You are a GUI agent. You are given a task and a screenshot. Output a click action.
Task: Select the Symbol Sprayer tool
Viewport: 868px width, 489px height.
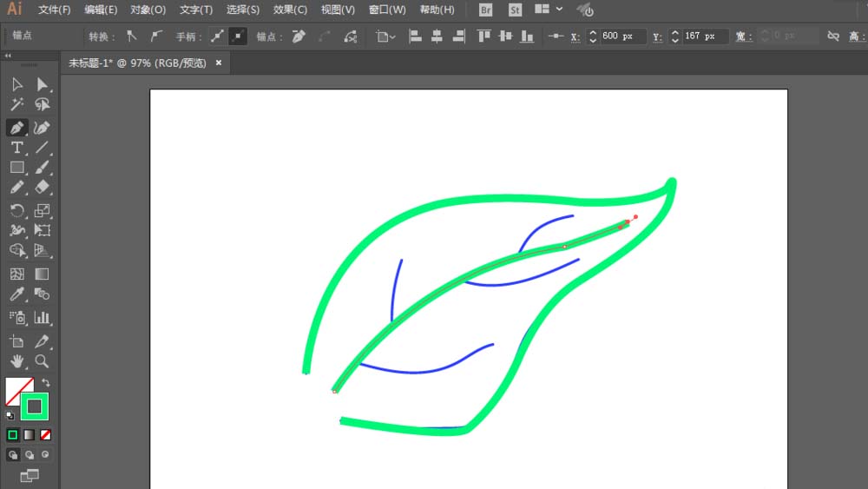16,317
